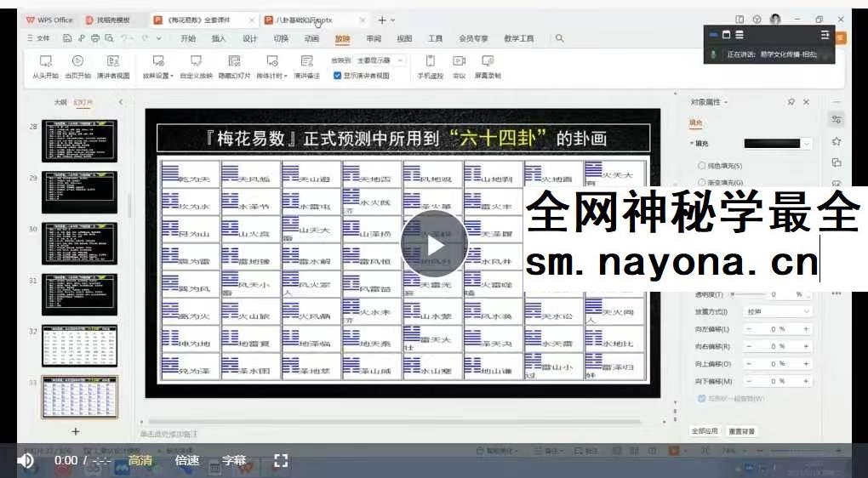Image resolution: width=868 pixels, height=478 pixels.
Task: Select the 《梅花易数》全套课件 document tab
Action: click(199, 20)
